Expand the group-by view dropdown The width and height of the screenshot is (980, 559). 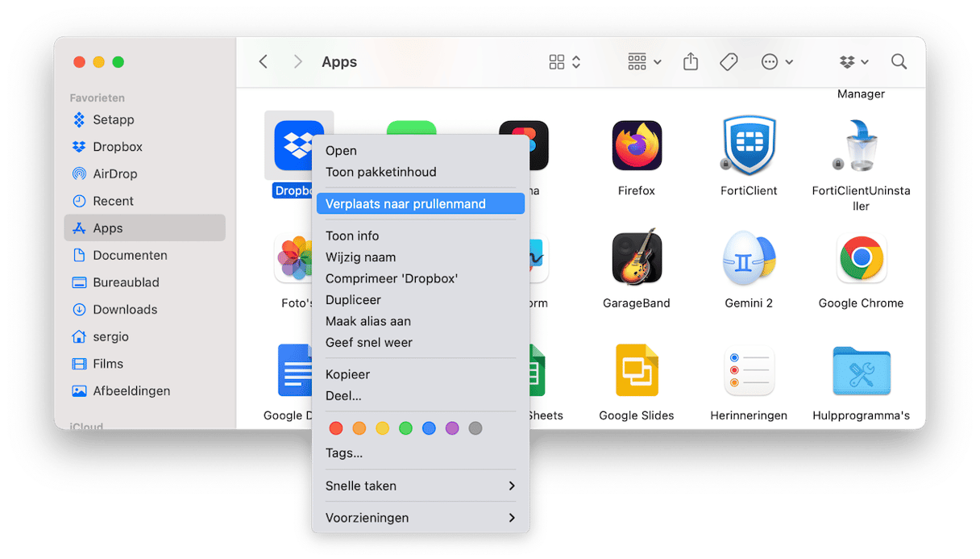coord(644,62)
